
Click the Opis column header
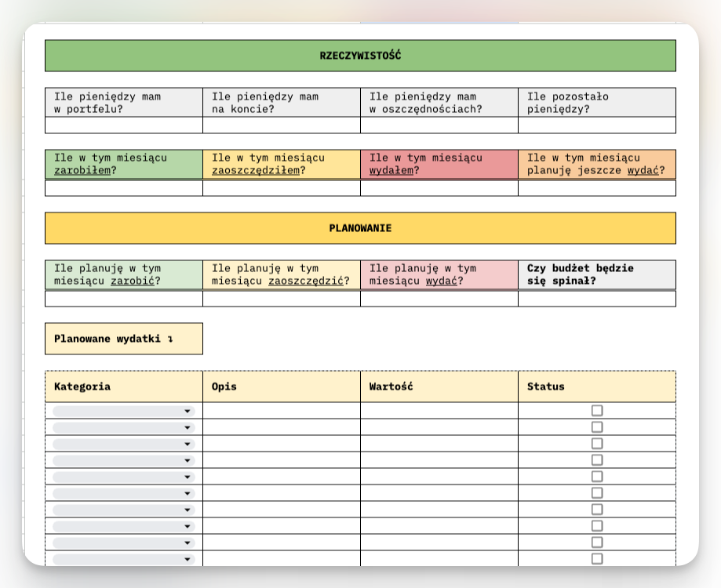pyautogui.click(x=282, y=387)
